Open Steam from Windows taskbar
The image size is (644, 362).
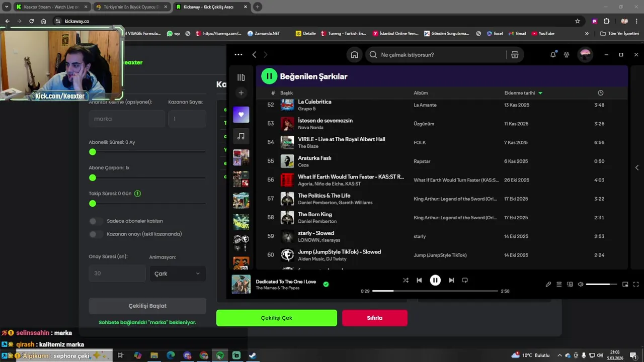[252, 355]
